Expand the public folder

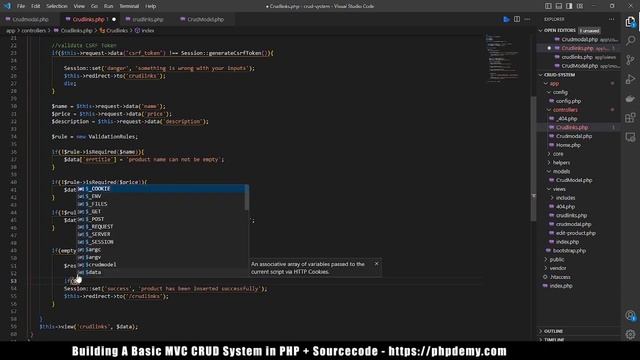point(546,259)
